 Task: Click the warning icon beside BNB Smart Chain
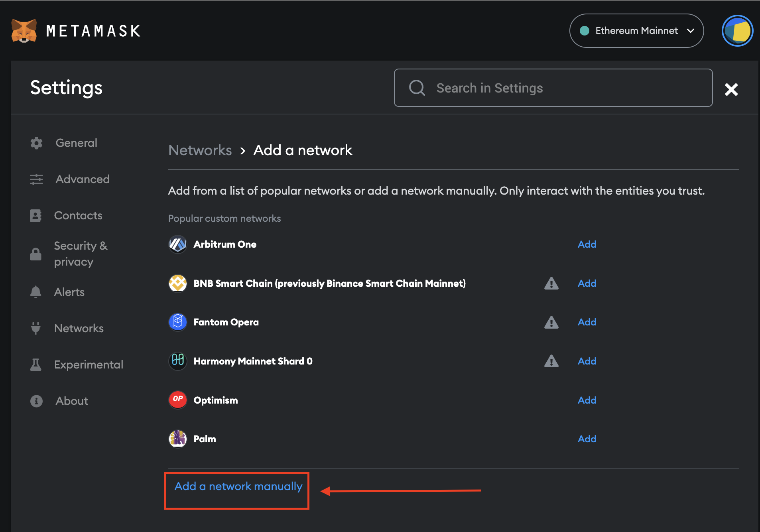pyautogui.click(x=551, y=284)
